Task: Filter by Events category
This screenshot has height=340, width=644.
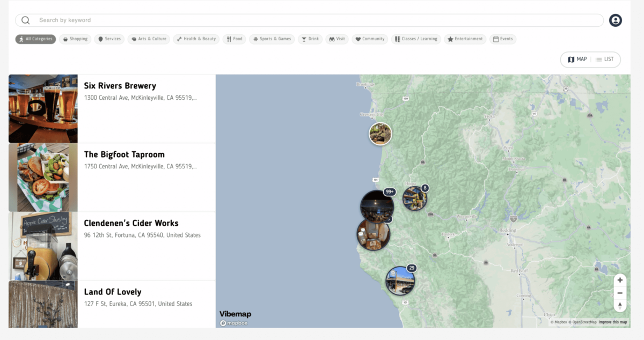Action: (x=503, y=39)
